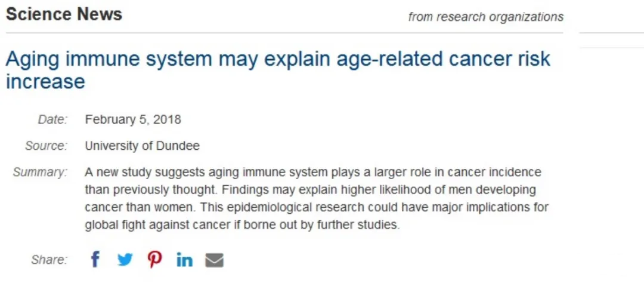Share article on LinkedIn
Viewport: 644px width, 292px height.
184,260
